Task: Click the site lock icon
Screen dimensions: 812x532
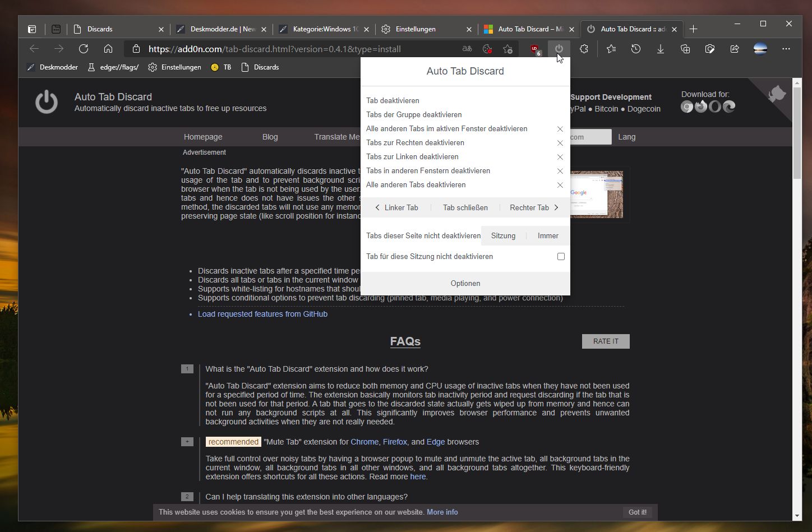Action: (136, 49)
